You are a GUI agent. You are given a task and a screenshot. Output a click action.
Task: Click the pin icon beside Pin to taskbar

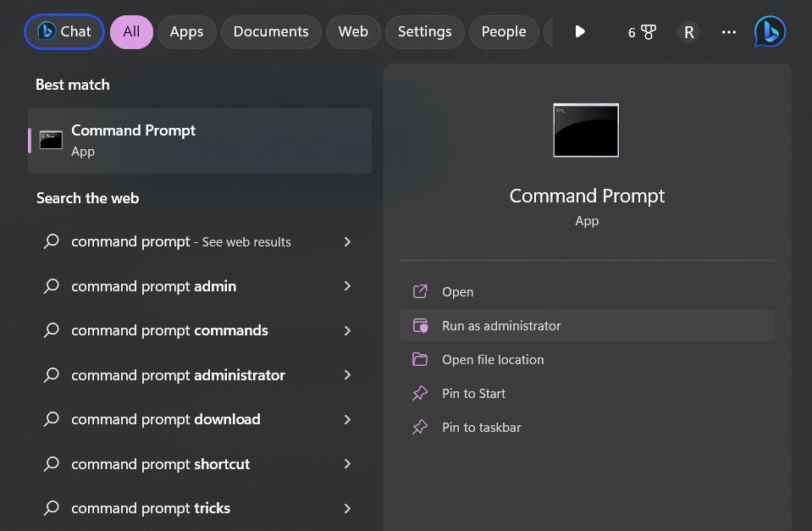coord(420,428)
